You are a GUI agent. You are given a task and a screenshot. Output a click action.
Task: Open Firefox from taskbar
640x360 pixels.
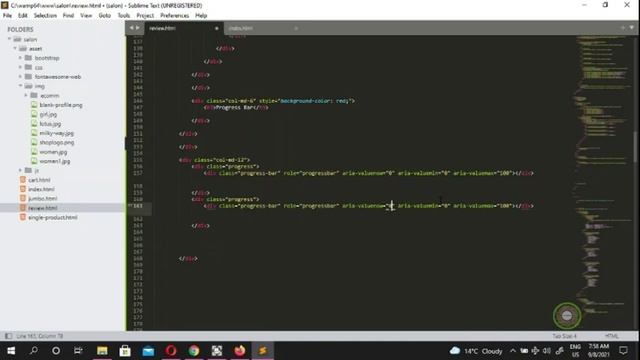[x=240, y=351]
